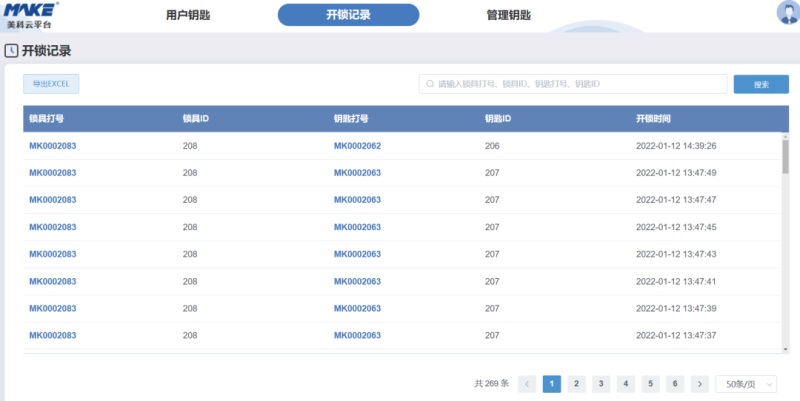Open lock MK0002083 in the 14:39:26 row
This screenshot has height=401, width=800.
pos(52,146)
